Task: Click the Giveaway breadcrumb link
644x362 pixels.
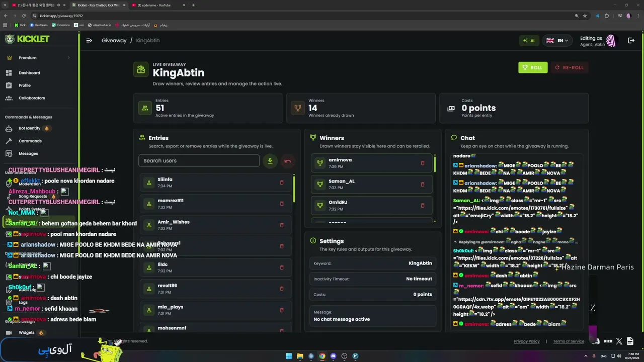Action: 114,40
